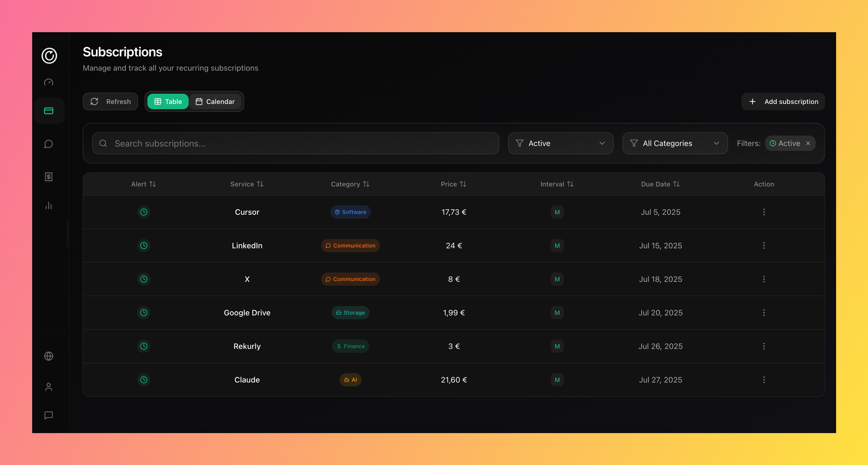The height and width of the screenshot is (465, 868).
Task: Click the Rekurly service name
Action: 247,346
